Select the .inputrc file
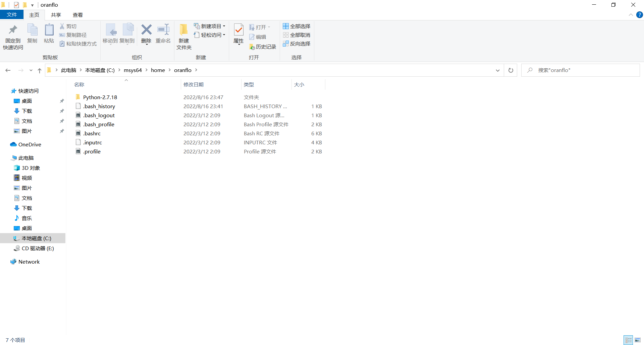The width and height of the screenshot is (644, 345). coord(93,142)
